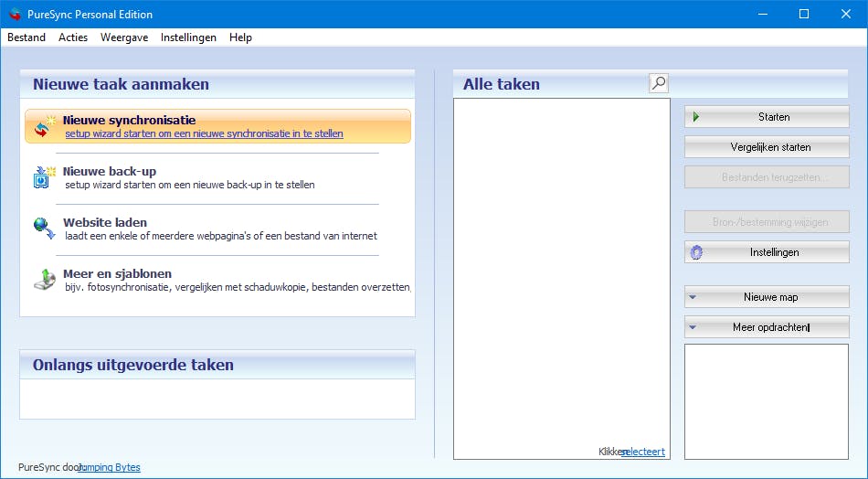The height and width of the screenshot is (479, 868).
Task: Minimize the PureSync window
Action: tap(763, 14)
